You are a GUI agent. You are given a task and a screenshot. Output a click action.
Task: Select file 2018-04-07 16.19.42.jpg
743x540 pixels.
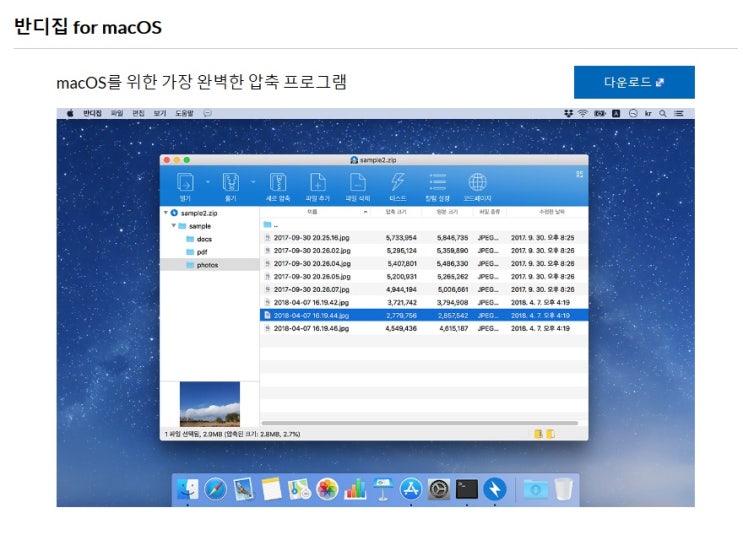[424, 302]
